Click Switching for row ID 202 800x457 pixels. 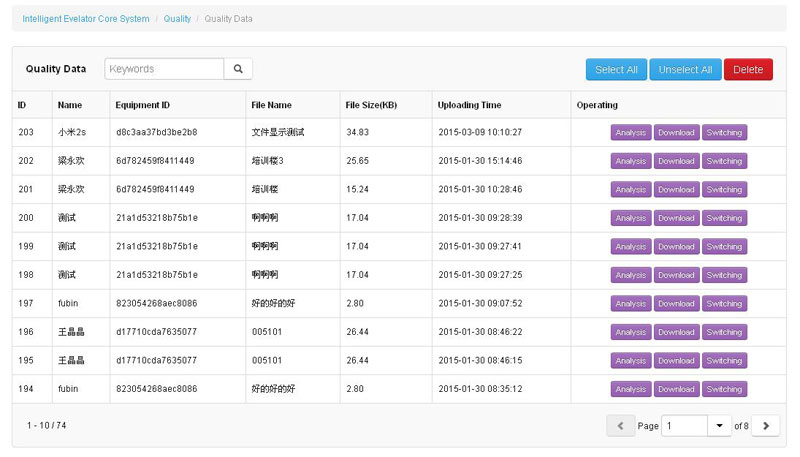[724, 161]
